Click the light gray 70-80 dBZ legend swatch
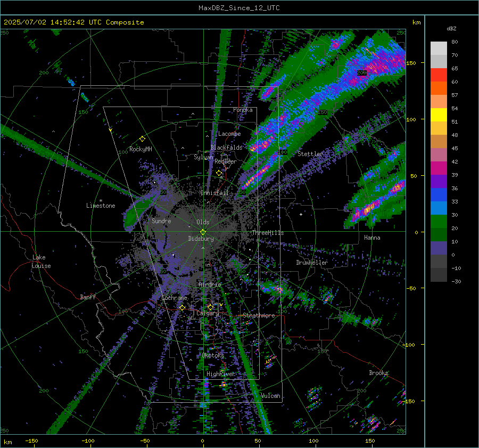 pos(439,48)
